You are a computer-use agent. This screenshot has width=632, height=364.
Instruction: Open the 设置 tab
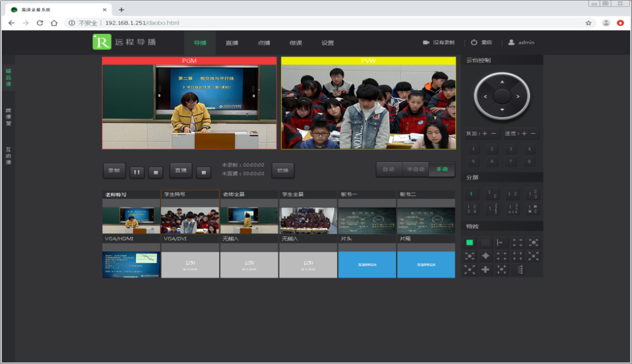point(327,43)
